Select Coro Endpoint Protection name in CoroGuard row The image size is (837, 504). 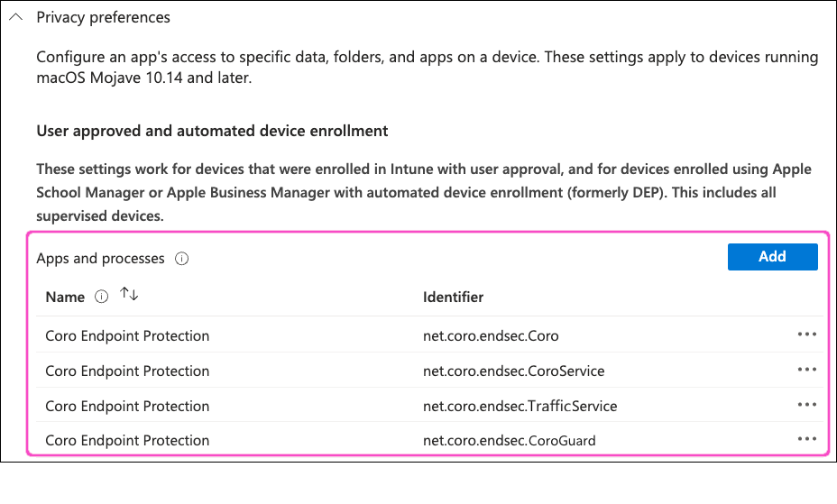(127, 440)
